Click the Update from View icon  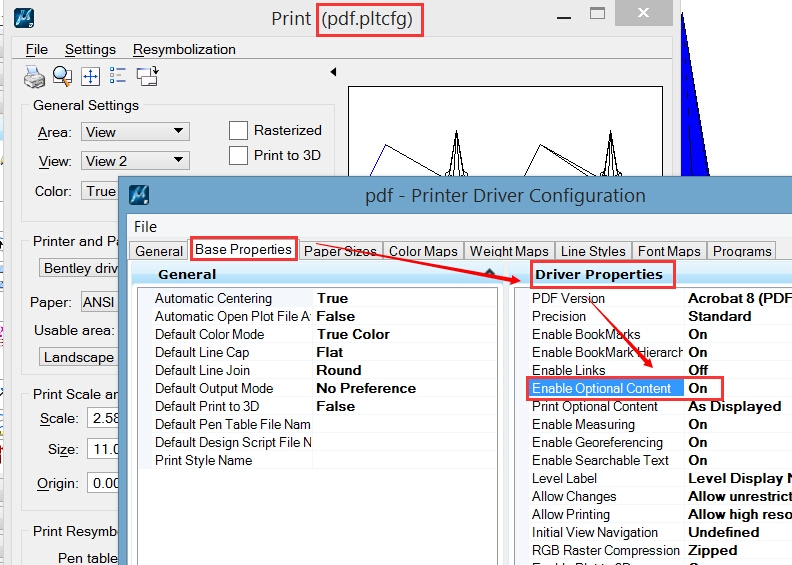coord(147,76)
